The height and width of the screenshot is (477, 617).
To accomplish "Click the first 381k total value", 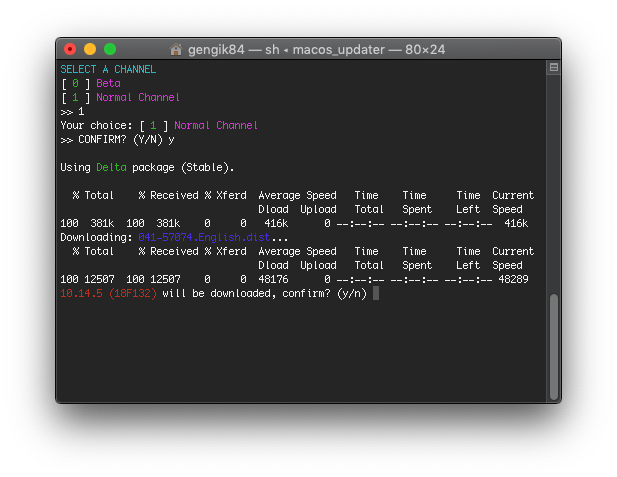I will tap(102, 224).
